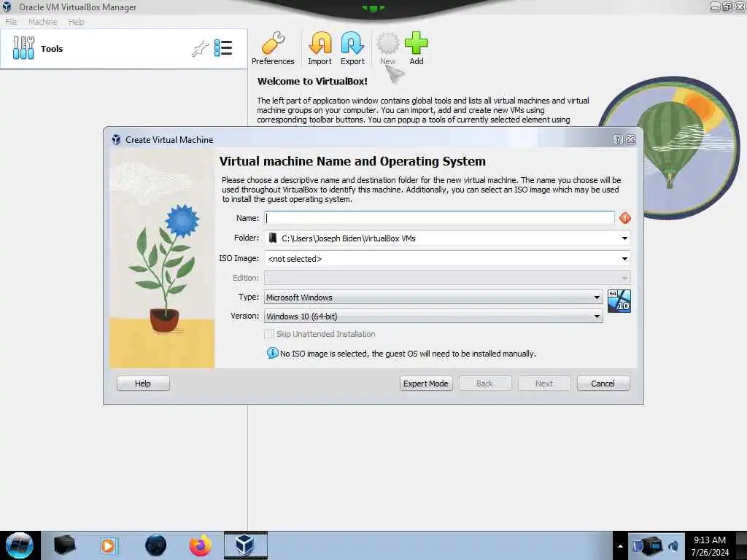
Task: Open the black box taskbar icon
Action: click(x=64, y=545)
